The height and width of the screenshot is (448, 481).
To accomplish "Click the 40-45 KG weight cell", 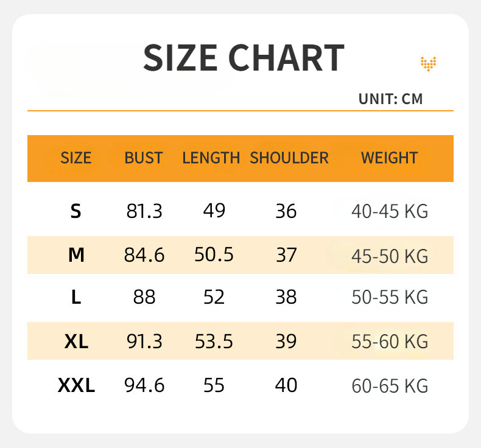I will (x=390, y=212).
